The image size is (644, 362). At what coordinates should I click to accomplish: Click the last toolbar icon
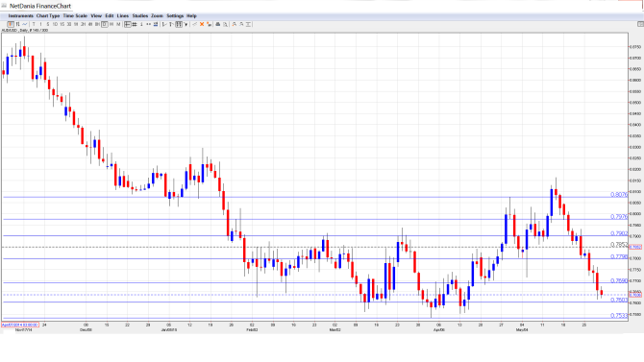[248, 24]
